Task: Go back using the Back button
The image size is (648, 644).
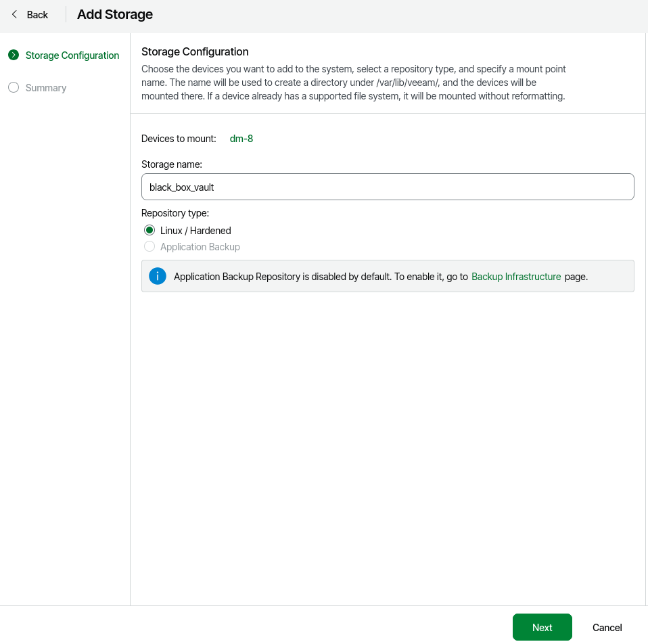Action: click(30, 14)
